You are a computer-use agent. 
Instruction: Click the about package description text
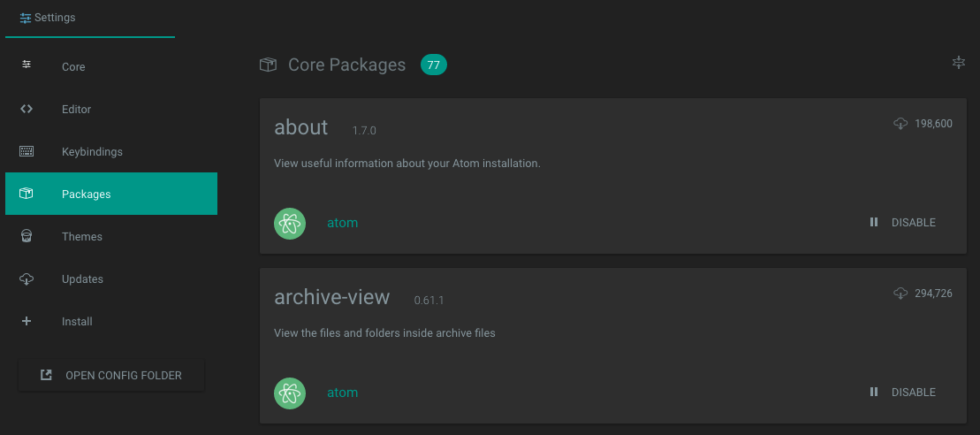click(406, 163)
